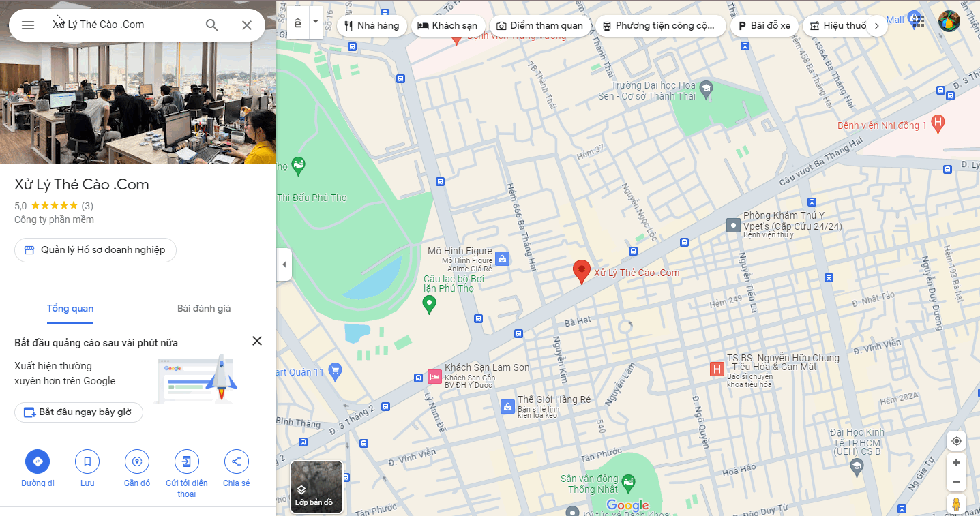
Task: Open the Google apps grid
Action: point(919,21)
